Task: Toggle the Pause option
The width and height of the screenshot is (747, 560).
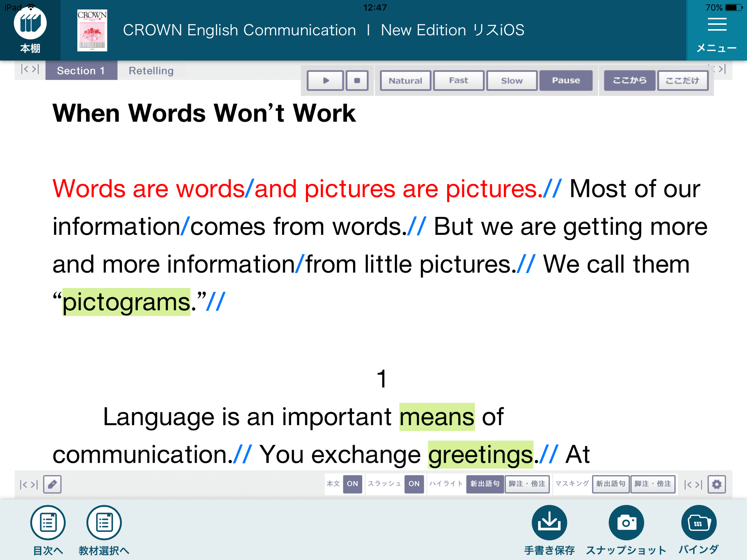Action: click(x=566, y=80)
